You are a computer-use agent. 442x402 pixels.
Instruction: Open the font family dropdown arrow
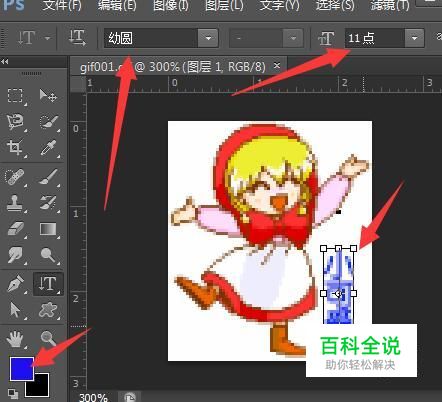pyautogui.click(x=208, y=38)
